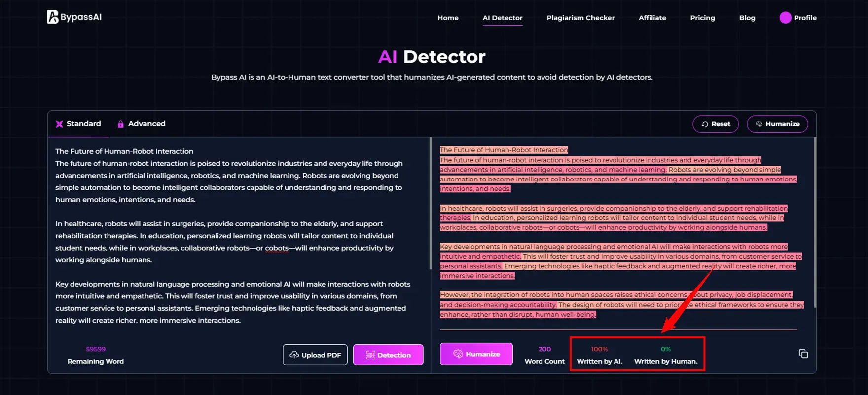Click the 200 word count value
Screen dimensions: 868x395
544,349
